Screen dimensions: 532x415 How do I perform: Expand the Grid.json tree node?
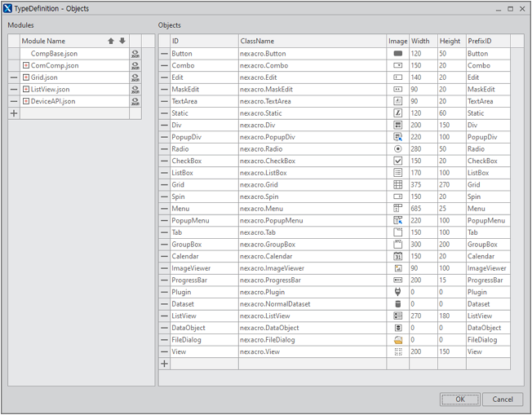(x=26, y=77)
